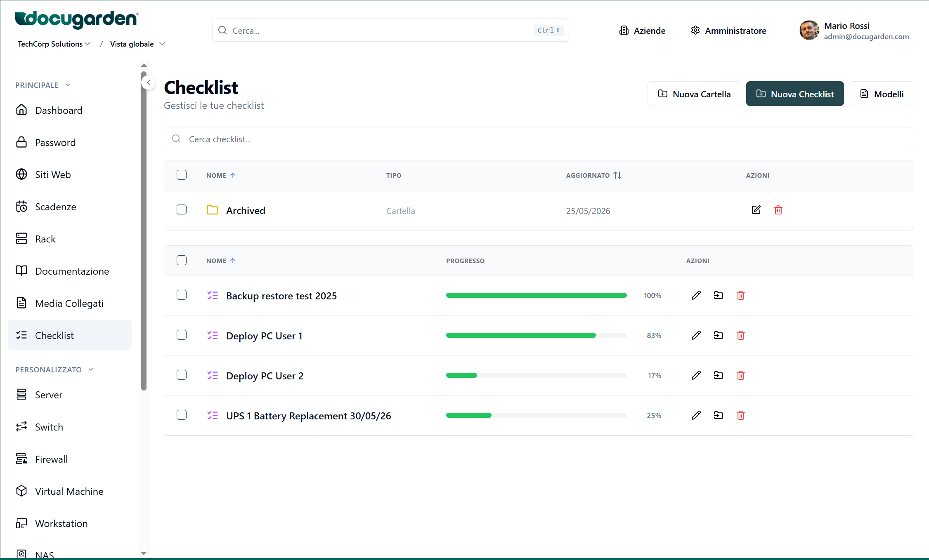
Task: Click Deploy PC User 1 progress bar
Action: pyautogui.click(x=537, y=335)
